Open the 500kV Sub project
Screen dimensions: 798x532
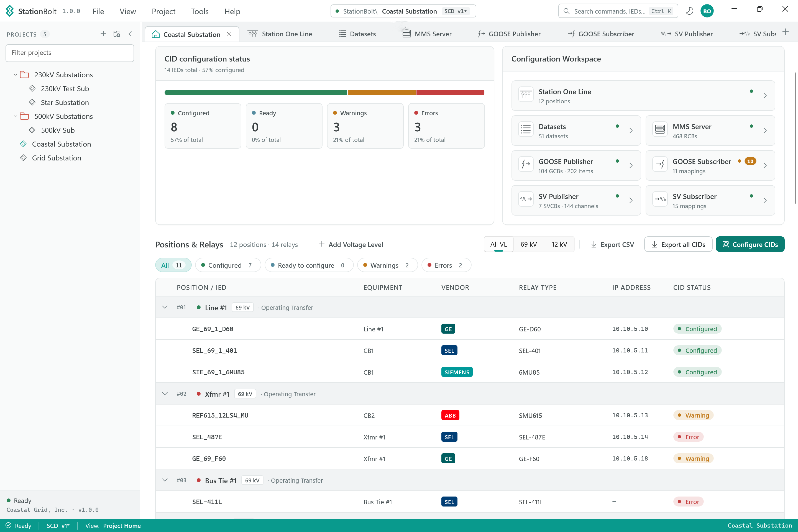coord(58,130)
